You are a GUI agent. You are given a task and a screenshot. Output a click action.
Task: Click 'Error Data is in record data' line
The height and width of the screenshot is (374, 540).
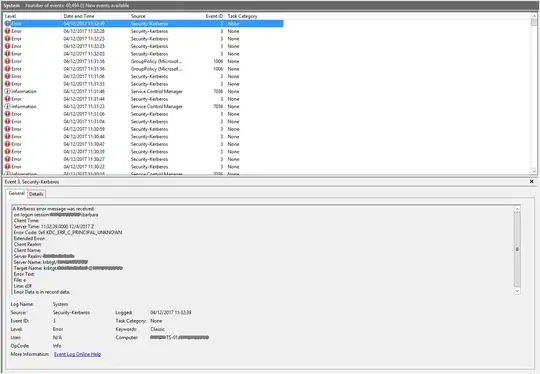(42, 292)
